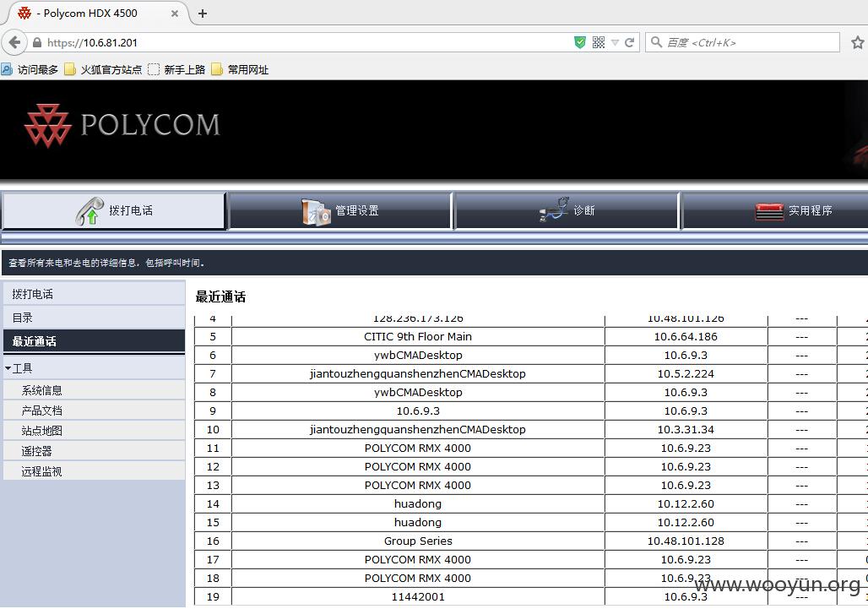
Task: Open 拨打电话 in the left sidebar
Action: click(94, 294)
